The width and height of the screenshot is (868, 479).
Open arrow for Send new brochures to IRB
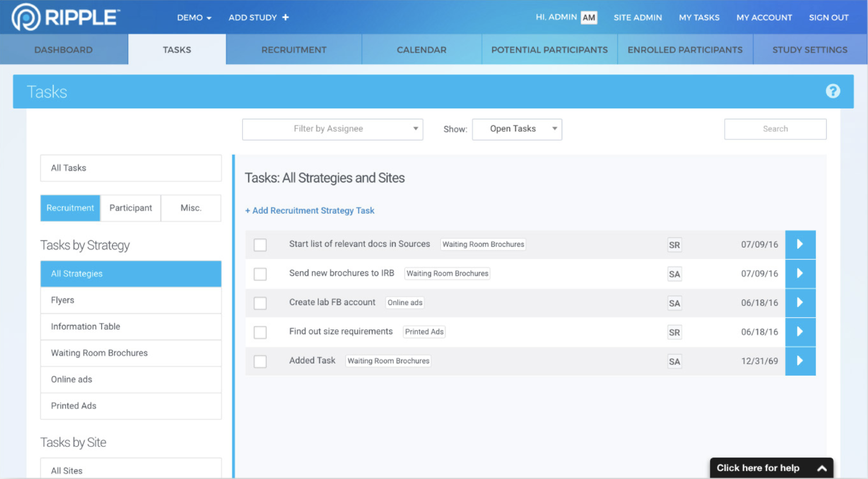click(x=800, y=273)
